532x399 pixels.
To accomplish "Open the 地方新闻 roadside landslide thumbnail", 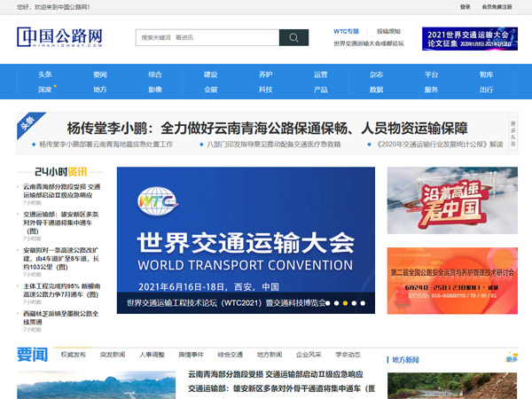I will click(x=452, y=386).
